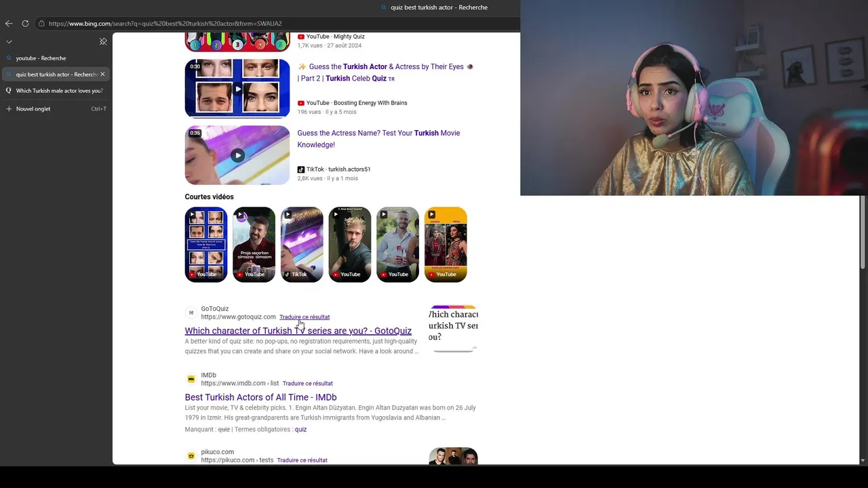Image resolution: width=868 pixels, height=488 pixels.
Task: Go back with the browser back arrow
Action: (x=9, y=23)
